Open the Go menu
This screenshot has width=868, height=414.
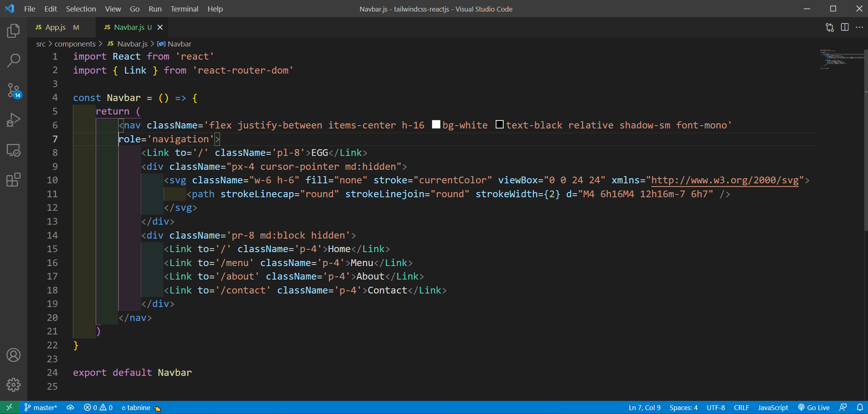coord(134,9)
